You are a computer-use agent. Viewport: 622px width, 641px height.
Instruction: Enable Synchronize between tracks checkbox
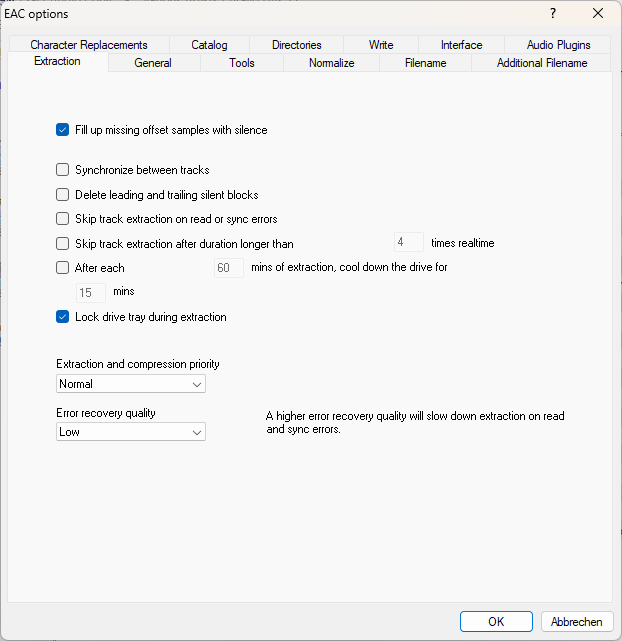click(x=63, y=170)
